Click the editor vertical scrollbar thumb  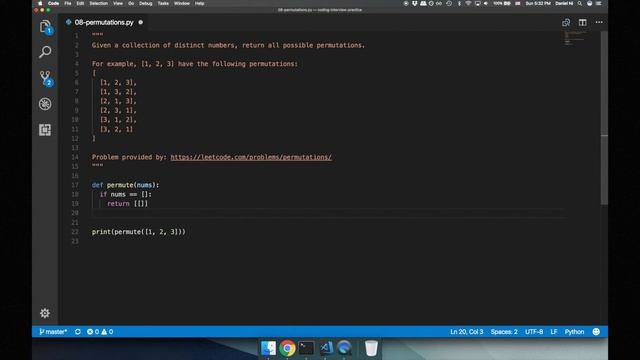pos(604,118)
